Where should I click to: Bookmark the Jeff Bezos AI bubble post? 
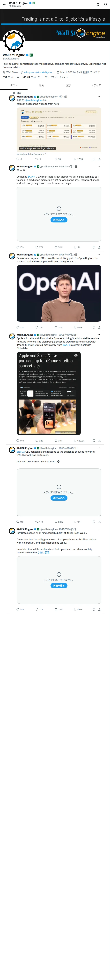point(94,609)
